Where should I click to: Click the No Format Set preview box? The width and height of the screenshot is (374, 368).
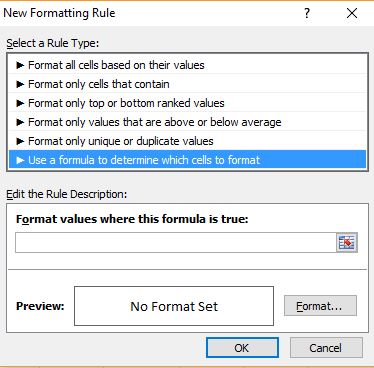[174, 306]
